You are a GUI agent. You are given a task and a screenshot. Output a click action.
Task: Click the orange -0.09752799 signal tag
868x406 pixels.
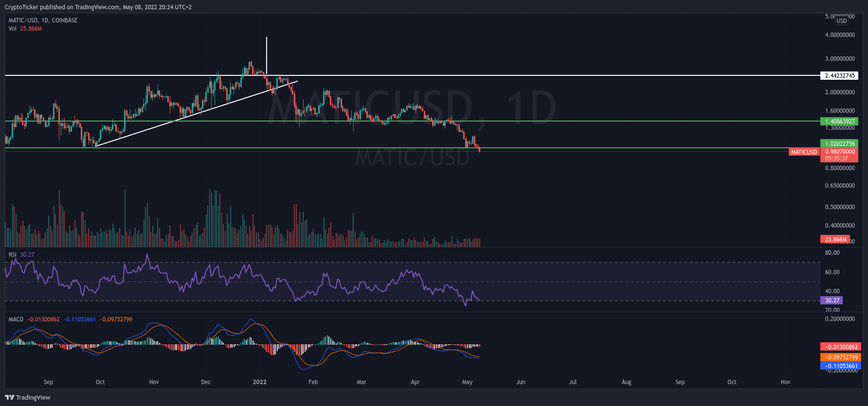click(840, 357)
